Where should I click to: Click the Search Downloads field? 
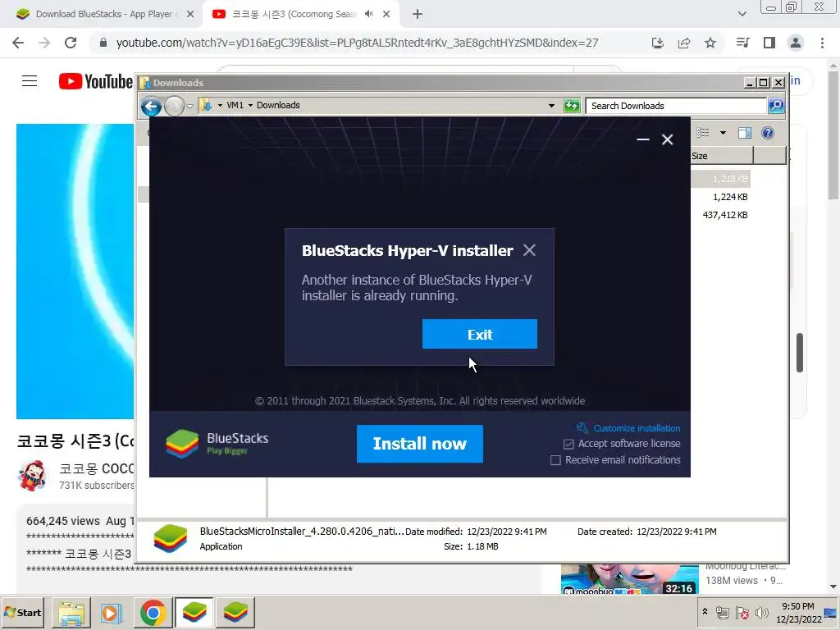tap(676, 106)
